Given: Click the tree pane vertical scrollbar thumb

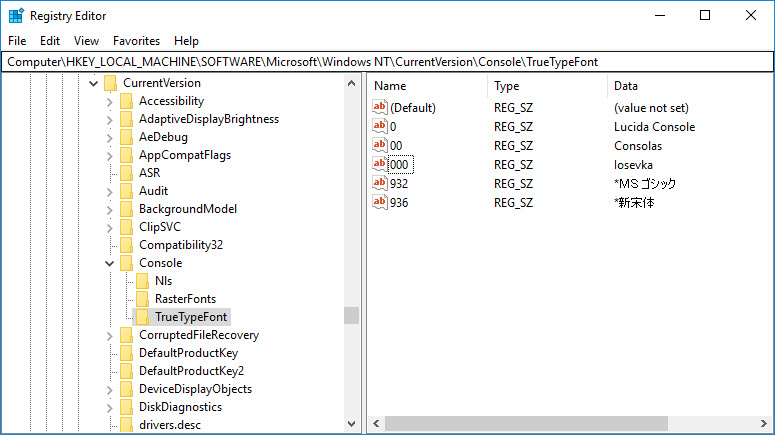Looking at the screenshot, I should [x=351, y=315].
